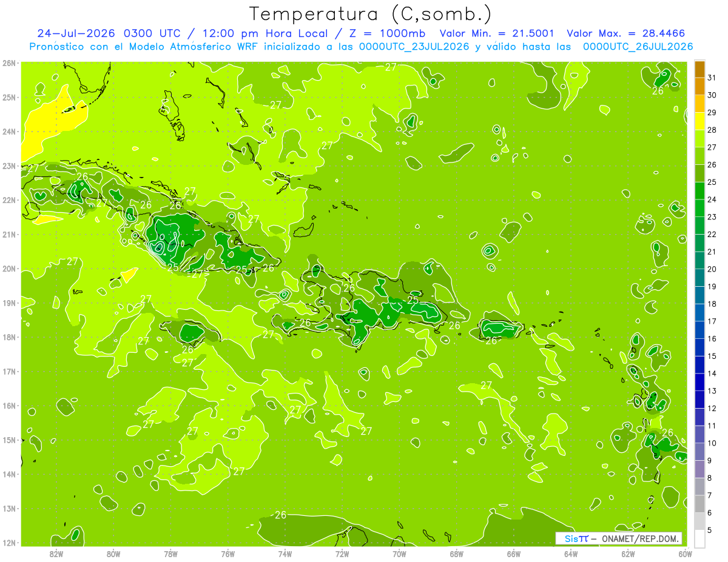This screenshot has height=562, width=728.
Task: Click the '82W' longitude axis label
Action: (x=56, y=554)
